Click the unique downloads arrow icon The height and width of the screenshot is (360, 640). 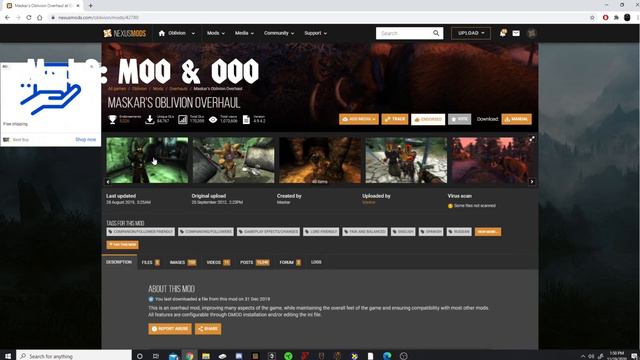[150, 119]
